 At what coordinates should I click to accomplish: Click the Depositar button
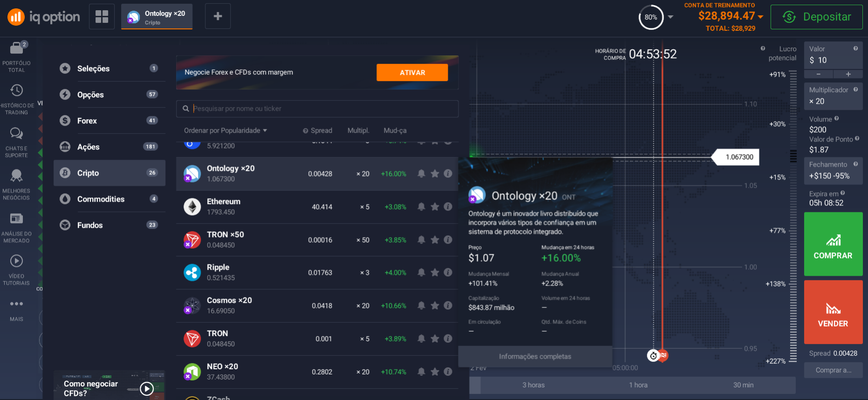tap(816, 17)
